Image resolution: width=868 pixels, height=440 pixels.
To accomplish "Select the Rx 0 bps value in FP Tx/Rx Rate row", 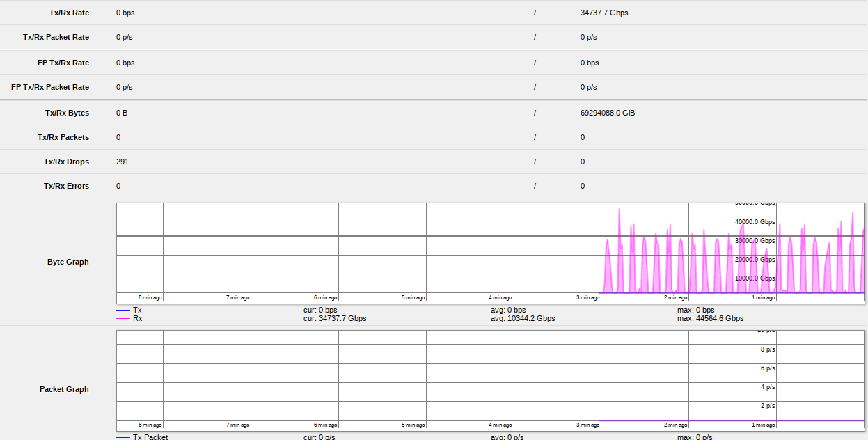I will pyautogui.click(x=590, y=63).
